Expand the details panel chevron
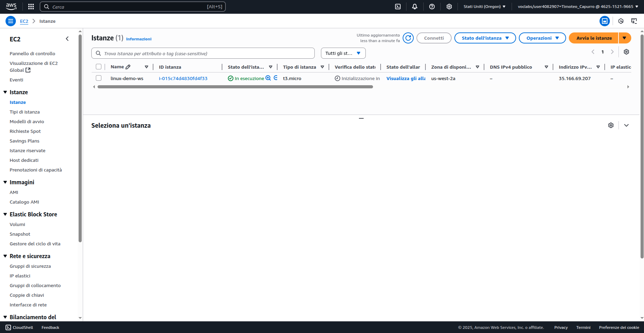The image size is (644, 333). (626, 125)
